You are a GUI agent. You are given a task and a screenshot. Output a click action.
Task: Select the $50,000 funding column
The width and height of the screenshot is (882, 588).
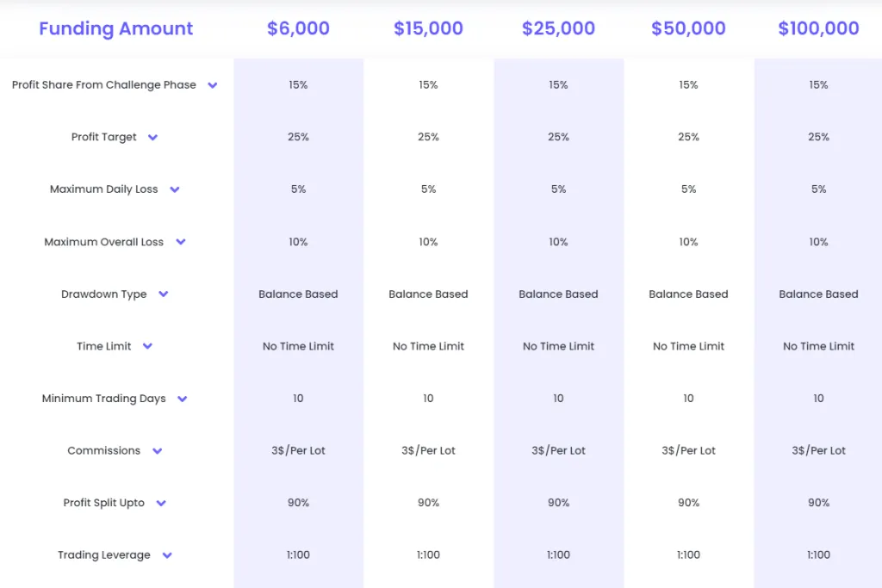click(688, 28)
